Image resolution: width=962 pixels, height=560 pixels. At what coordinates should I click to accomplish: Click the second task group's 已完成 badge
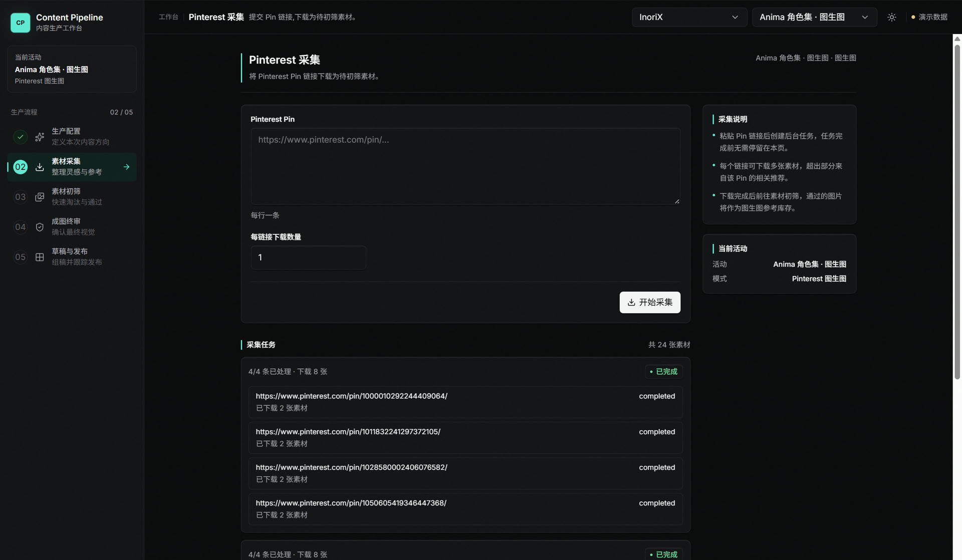(663, 554)
